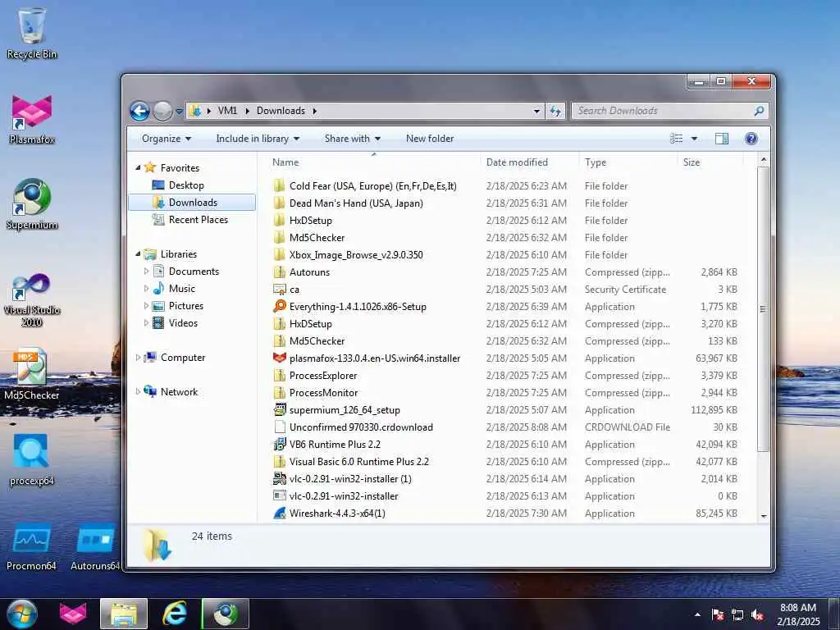840x630 pixels.
Task: Select the vlc-0.2.91-win32-installer (1) icon
Action: (279, 478)
